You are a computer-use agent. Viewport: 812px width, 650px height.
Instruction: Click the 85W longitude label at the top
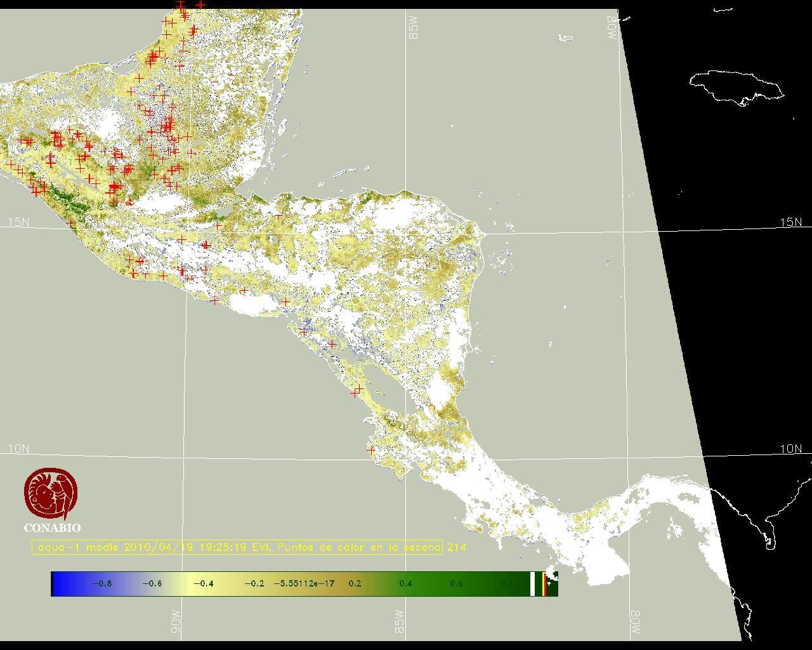tap(414, 28)
